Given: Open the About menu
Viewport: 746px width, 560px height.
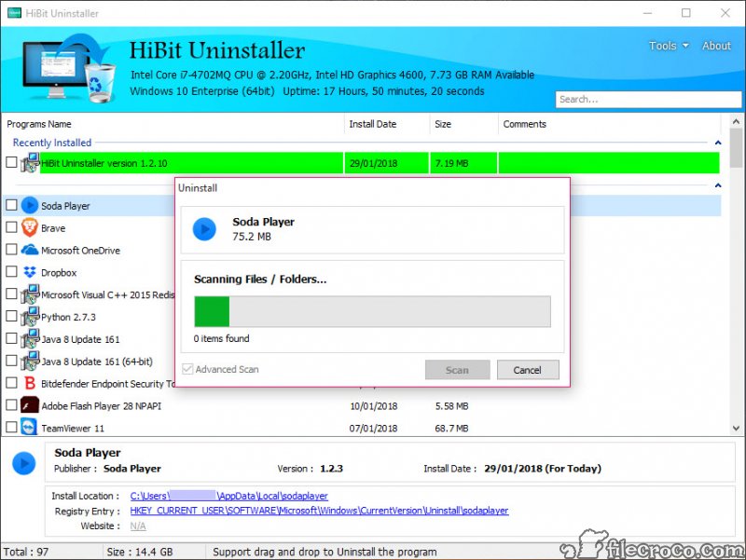Looking at the screenshot, I should (716, 46).
